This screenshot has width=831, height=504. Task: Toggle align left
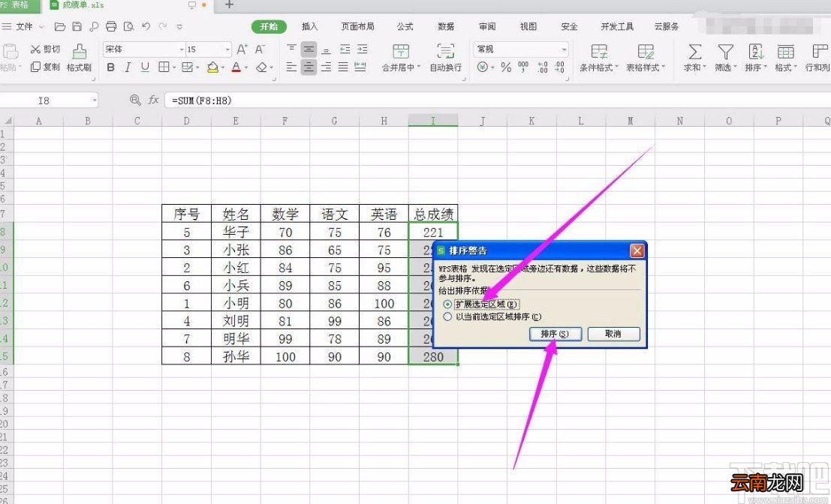click(291, 67)
